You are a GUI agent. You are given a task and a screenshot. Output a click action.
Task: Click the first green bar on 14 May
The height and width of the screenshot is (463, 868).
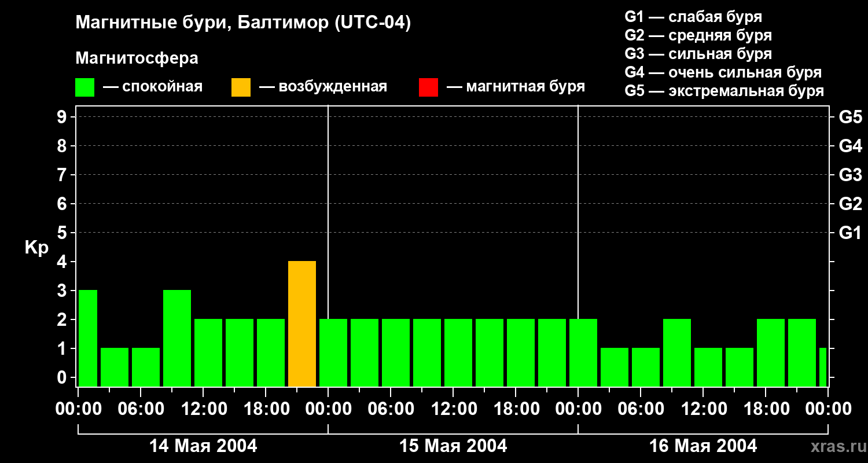pyautogui.click(x=88, y=338)
